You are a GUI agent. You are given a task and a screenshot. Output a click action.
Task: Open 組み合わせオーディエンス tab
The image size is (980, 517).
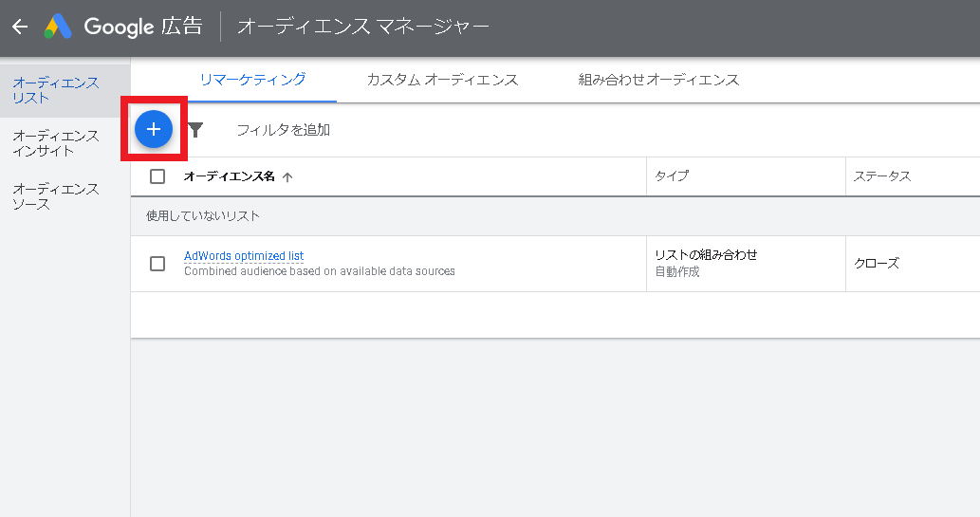coord(658,80)
